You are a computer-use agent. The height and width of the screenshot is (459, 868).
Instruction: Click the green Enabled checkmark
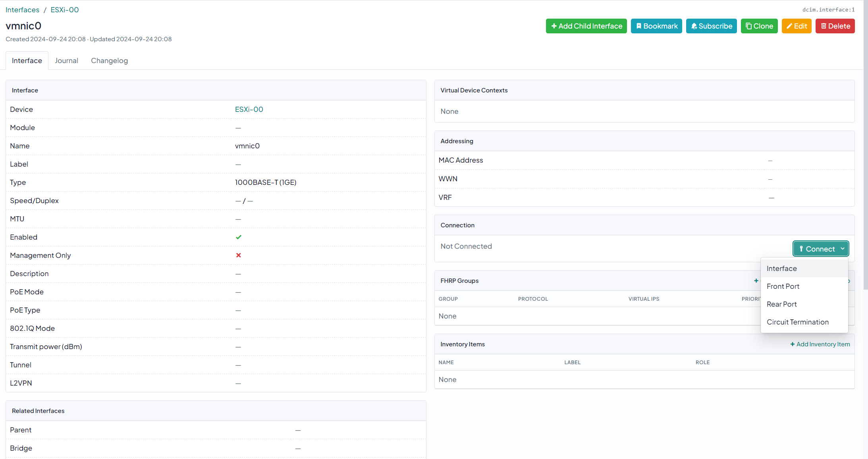pyautogui.click(x=238, y=237)
